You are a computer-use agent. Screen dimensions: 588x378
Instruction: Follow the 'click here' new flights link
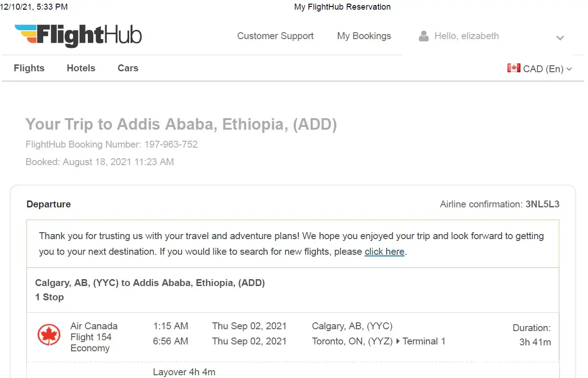(384, 252)
